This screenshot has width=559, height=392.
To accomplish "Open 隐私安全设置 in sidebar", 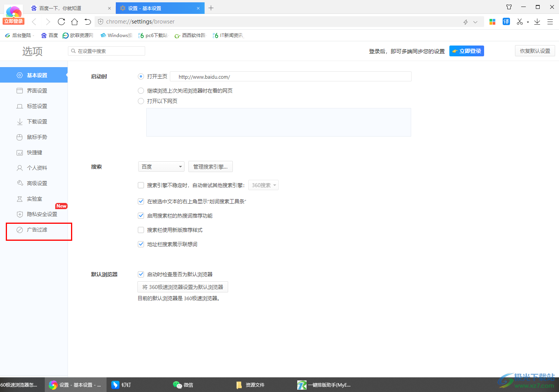I will tap(34, 214).
